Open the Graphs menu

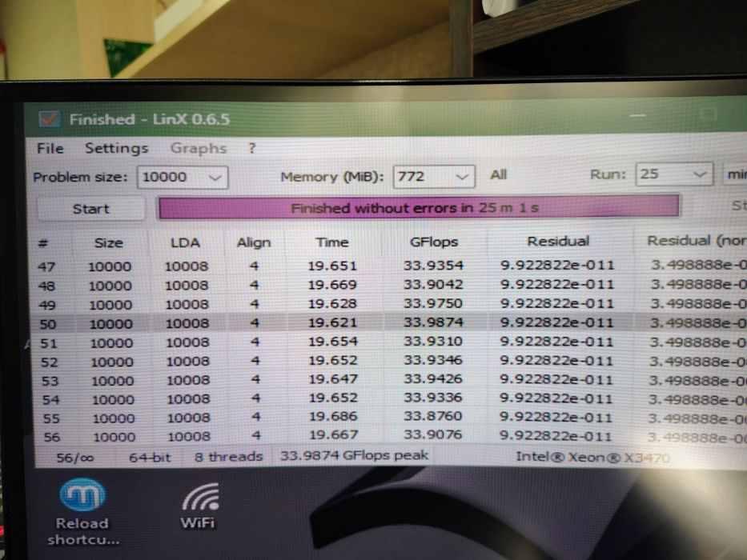[199, 149]
